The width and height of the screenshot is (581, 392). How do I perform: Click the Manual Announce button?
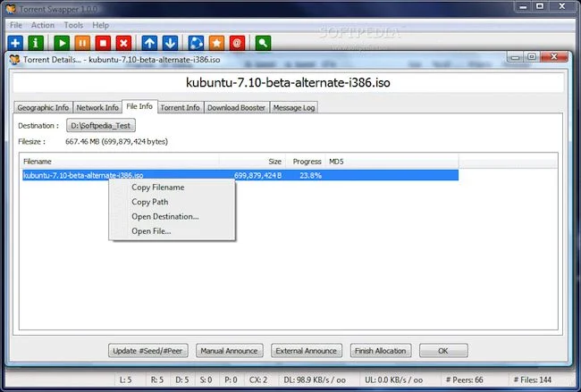click(x=230, y=351)
